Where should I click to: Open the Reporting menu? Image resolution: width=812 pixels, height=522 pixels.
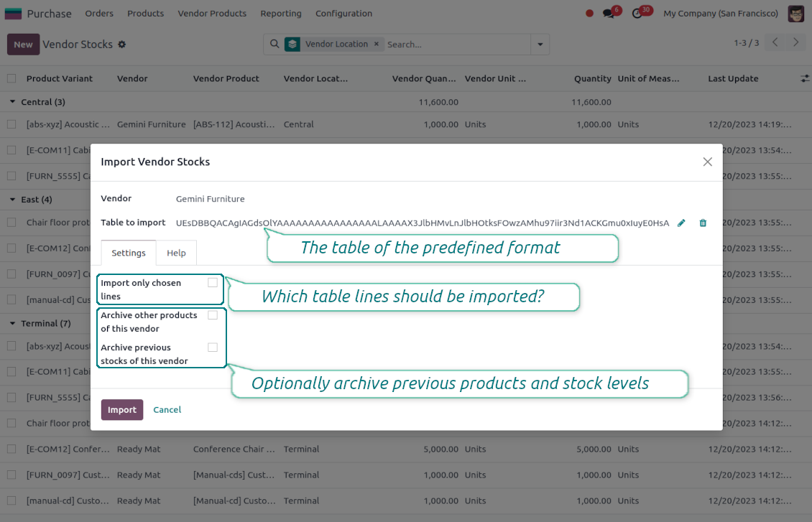point(281,14)
